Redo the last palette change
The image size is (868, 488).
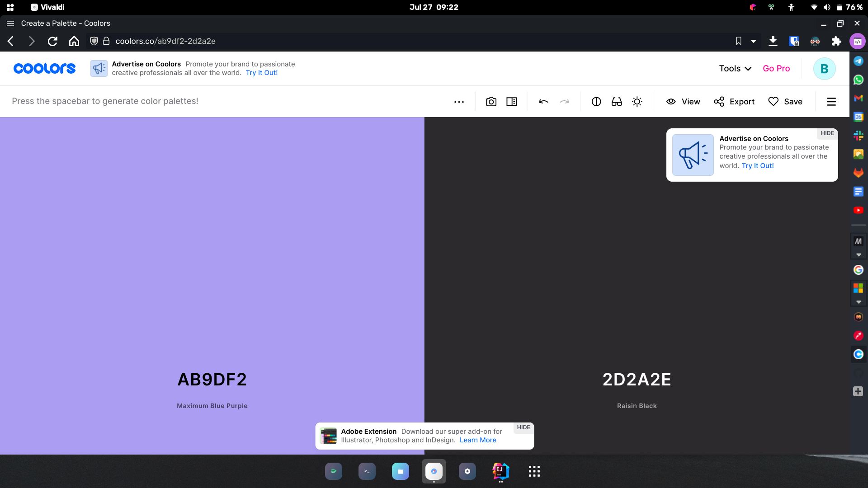coord(564,101)
